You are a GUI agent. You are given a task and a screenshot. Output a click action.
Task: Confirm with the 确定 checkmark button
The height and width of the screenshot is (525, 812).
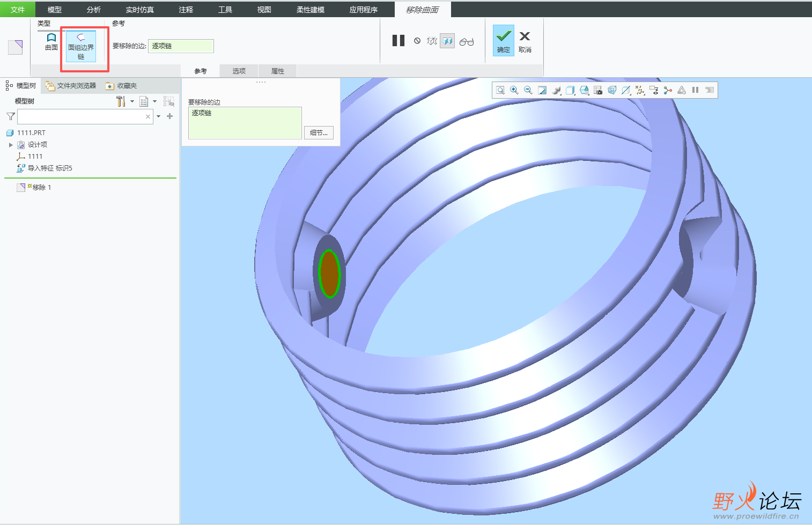tap(504, 40)
